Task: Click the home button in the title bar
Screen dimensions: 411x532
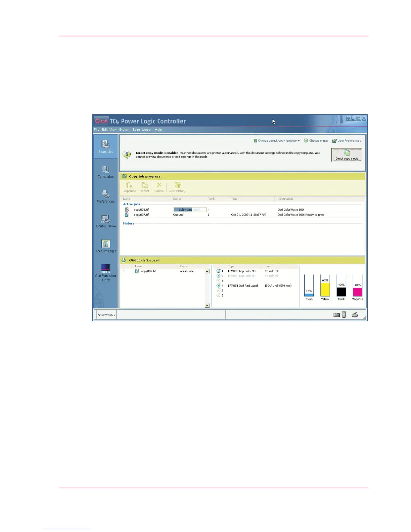Action: coord(349,118)
